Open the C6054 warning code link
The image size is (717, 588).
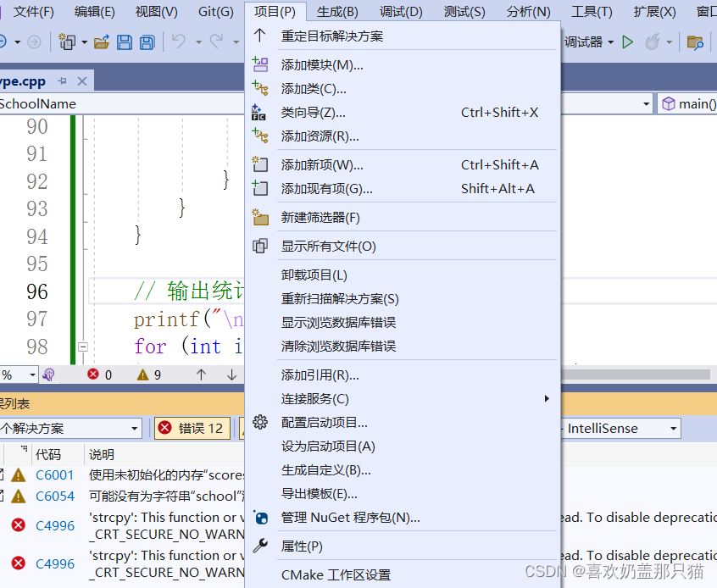pos(55,496)
